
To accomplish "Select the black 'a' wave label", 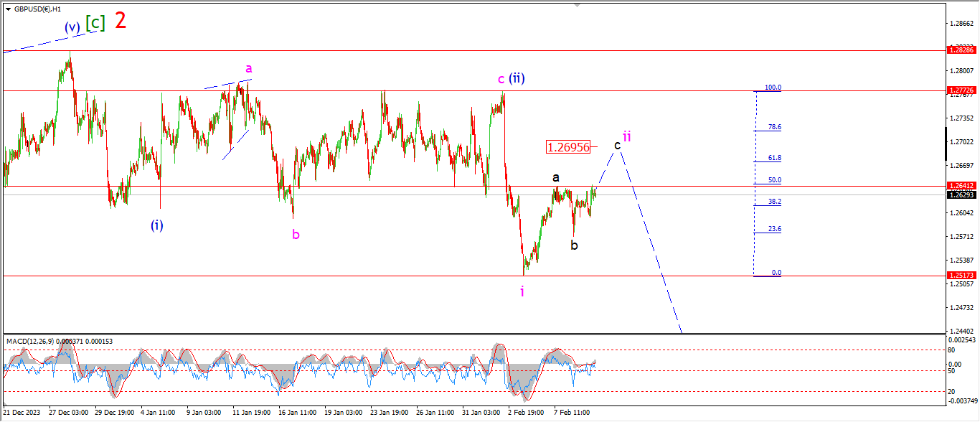I will coord(556,177).
